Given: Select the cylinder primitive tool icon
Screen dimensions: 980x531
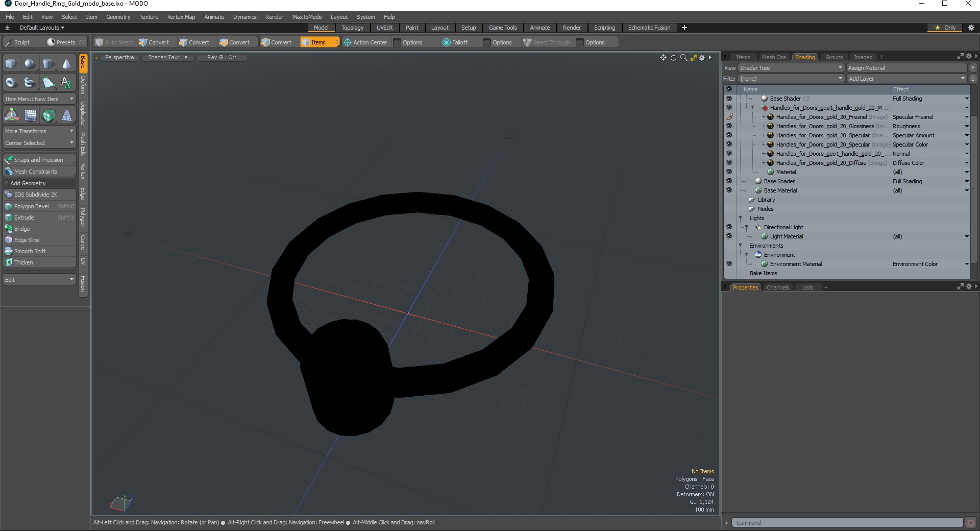Looking at the screenshot, I should pos(48,64).
